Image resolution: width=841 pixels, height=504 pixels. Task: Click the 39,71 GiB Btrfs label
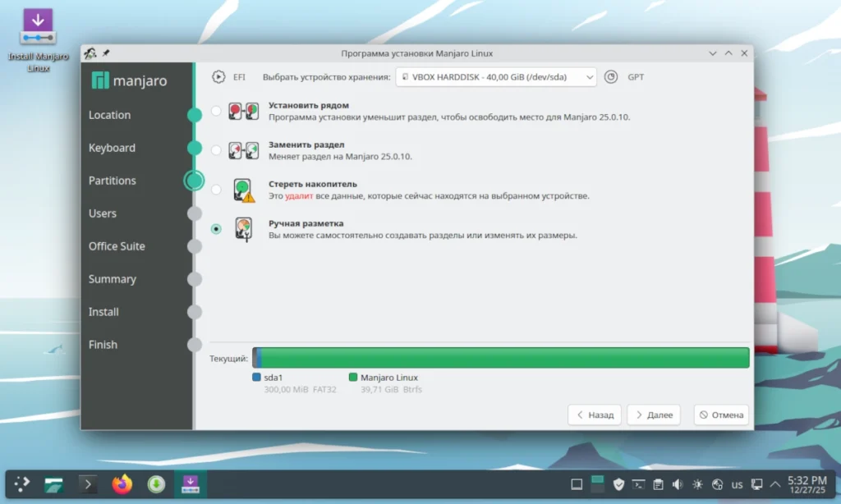coord(391,389)
